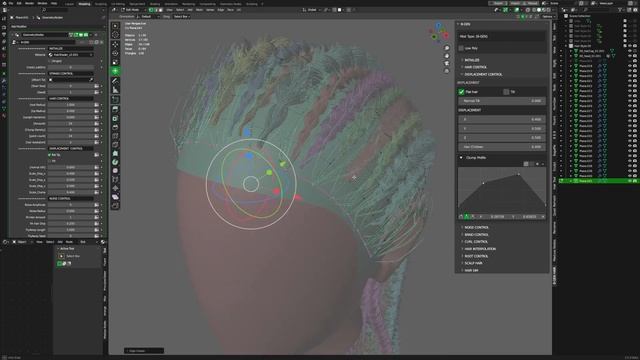This screenshot has width=640, height=360.
Task: Select the Rotate tool in viewport toolbar
Action: (116, 53)
